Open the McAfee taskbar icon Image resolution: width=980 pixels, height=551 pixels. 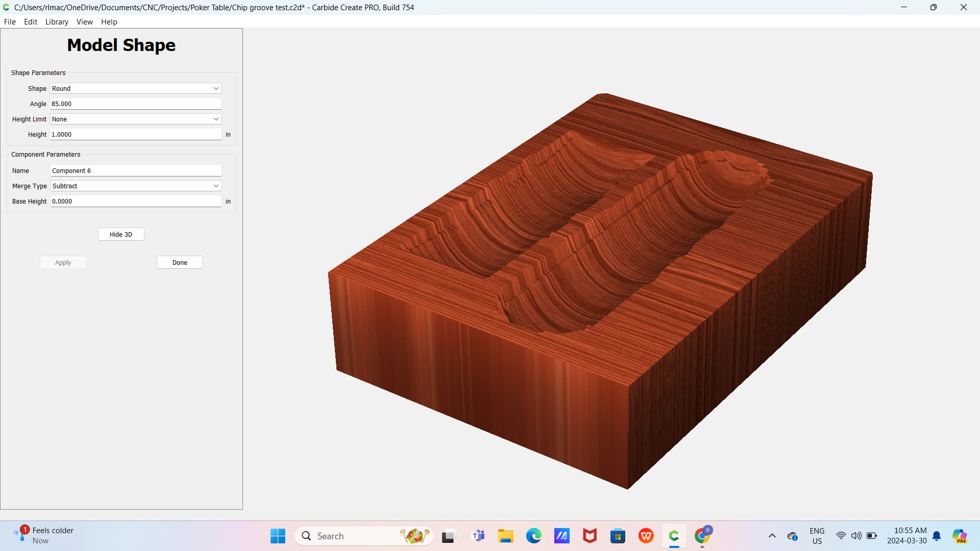point(590,536)
